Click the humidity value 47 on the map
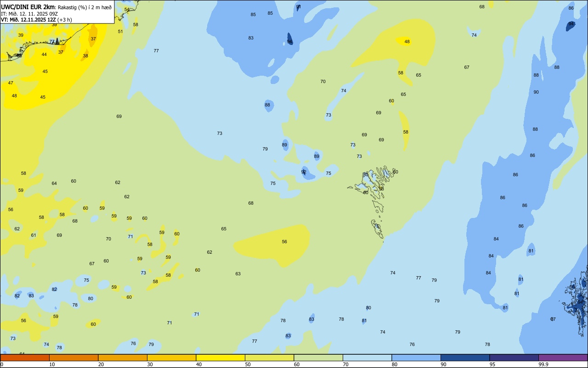Image resolution: width=588 pixels, height=368 pixels. tap(11, 83)
